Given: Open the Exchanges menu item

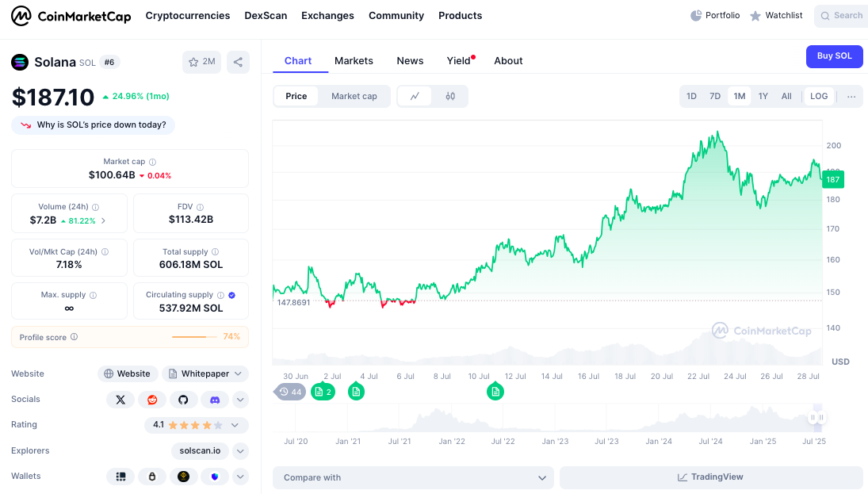Looking at the screenshot, I should click(327, 15).
